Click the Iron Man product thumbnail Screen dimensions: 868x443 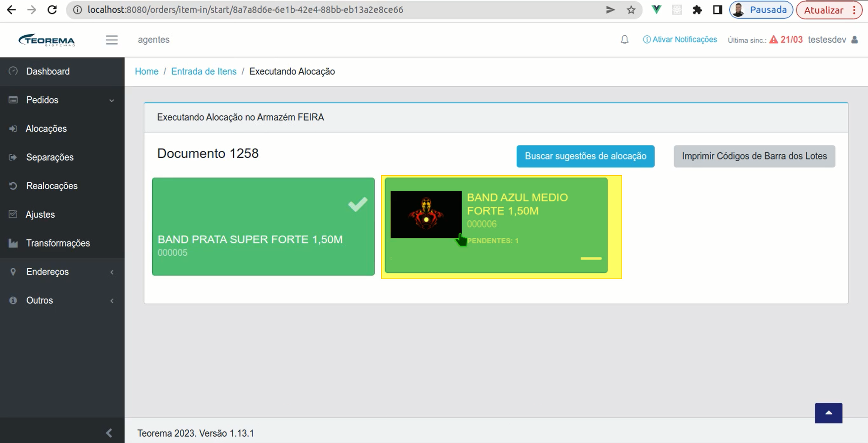(426, 215)
